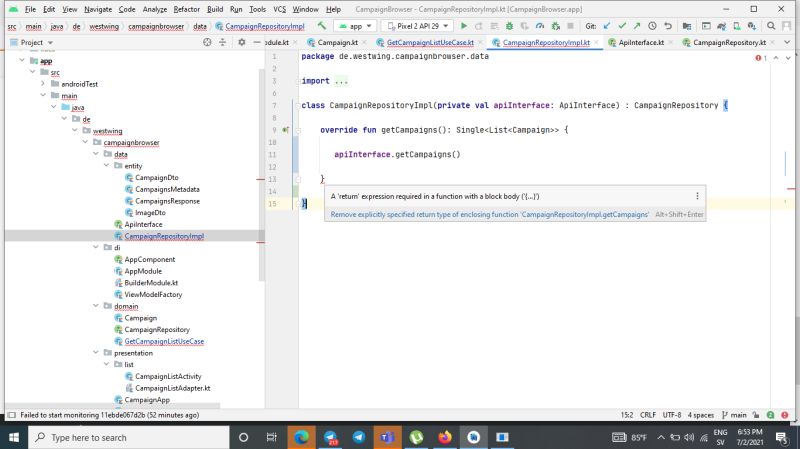The height and width of the screenshot is (449, 800).
Task: Collapse the app folder in project tree
Action: pos(22,60)
